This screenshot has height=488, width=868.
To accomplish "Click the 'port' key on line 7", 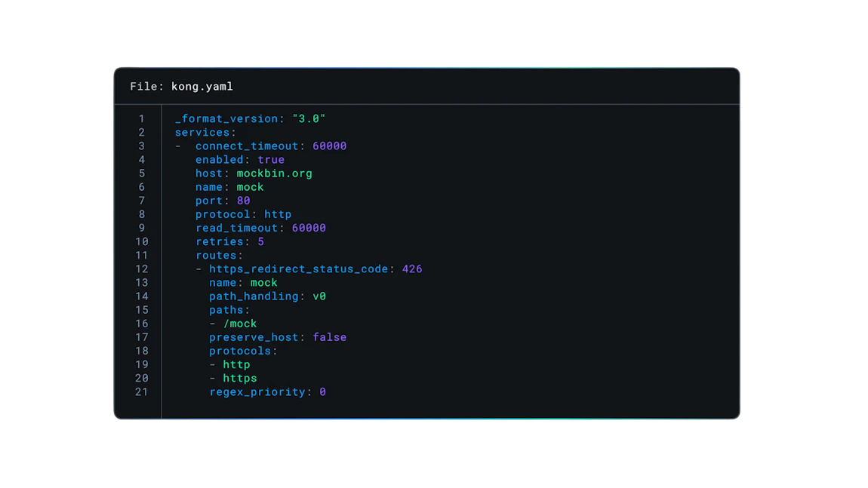I will click(208, 201).
